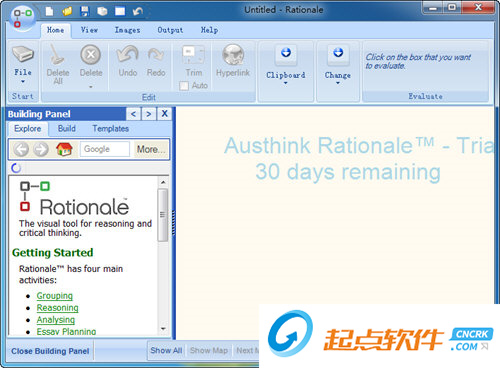
Task: Select the Explore tab in Building Panel
Action: tap(28, 129)
